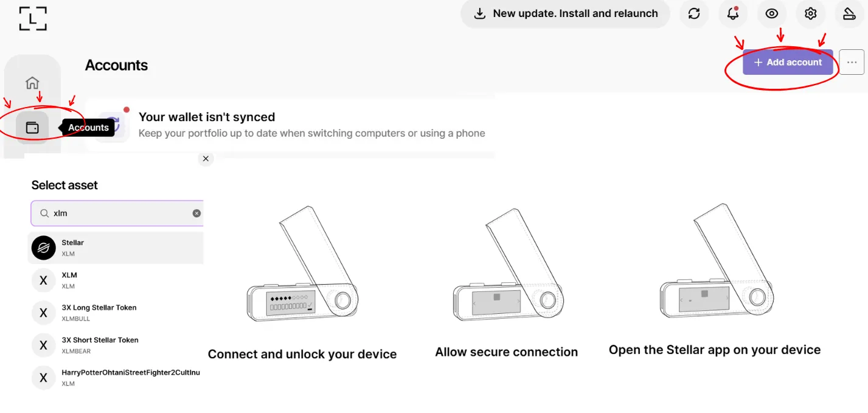
Task: Choose 3X Long Stellar Token XLMBULL
Action: point(116,313)
